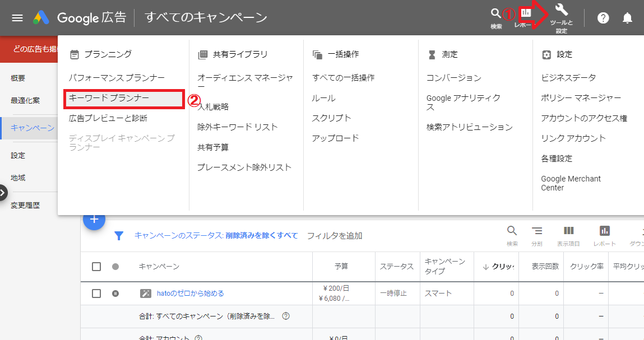Open the hatoのゼロから始める campaign link
The width and height of the screenshot is (644, 340).
point(190,293)
